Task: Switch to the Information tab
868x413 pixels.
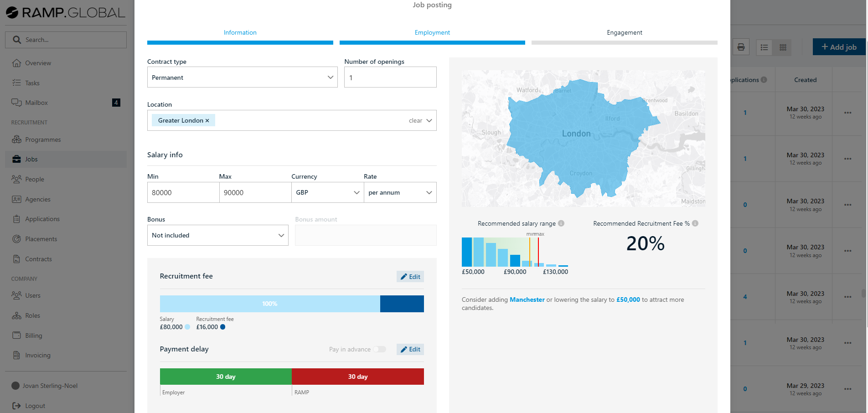Action: pos(240,33)
